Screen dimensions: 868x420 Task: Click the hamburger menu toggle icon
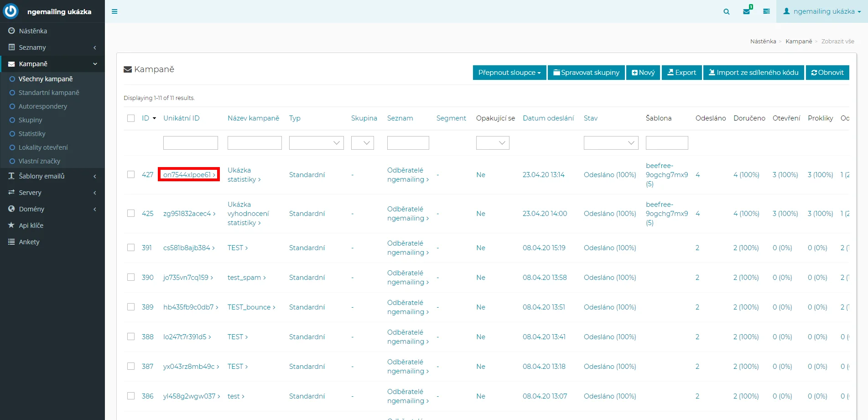click(114, 11)
